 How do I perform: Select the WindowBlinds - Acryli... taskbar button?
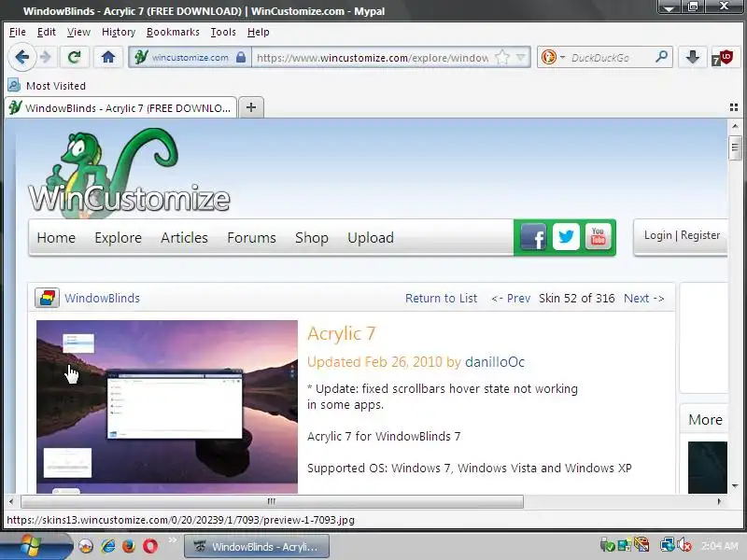[x=257, y=547]
